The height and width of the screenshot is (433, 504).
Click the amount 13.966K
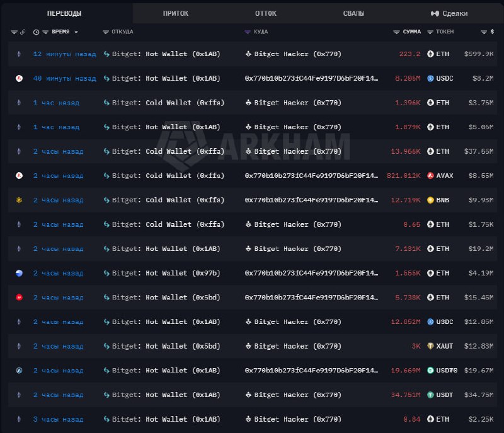[405, 151]
